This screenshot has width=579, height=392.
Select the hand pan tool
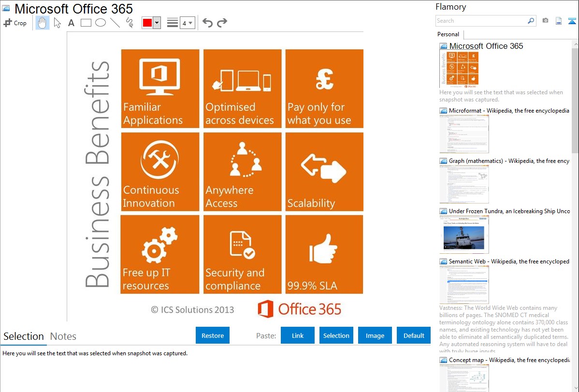tap(43, 23)
